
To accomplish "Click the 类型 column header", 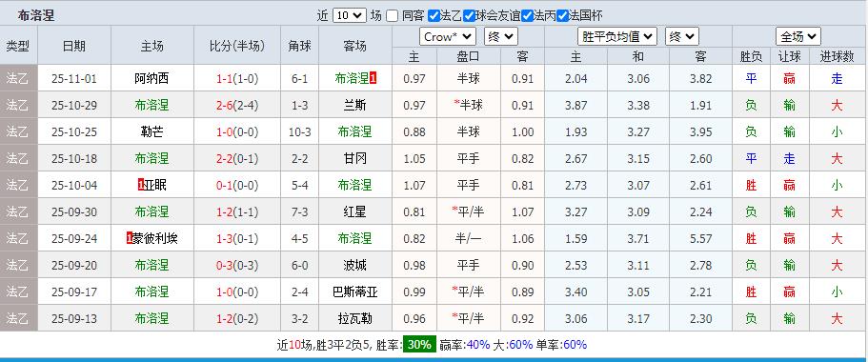I will click(x=18, y=46).
